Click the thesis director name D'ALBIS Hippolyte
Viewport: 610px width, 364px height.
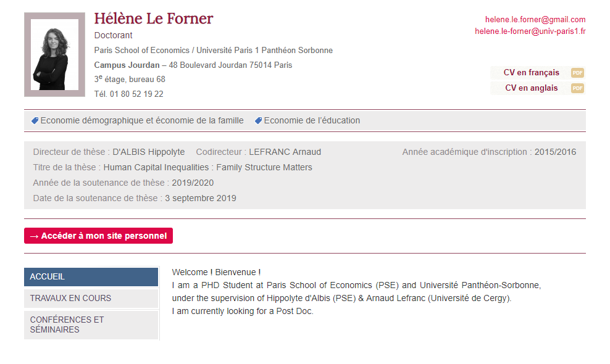[149, 152]
